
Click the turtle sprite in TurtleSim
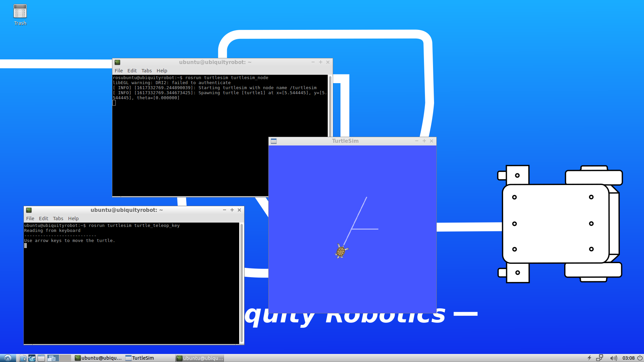click(x=341, y=251)
